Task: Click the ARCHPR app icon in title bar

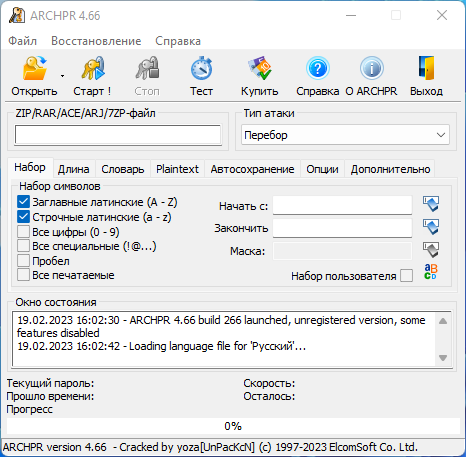Action: tap(17, 15)
